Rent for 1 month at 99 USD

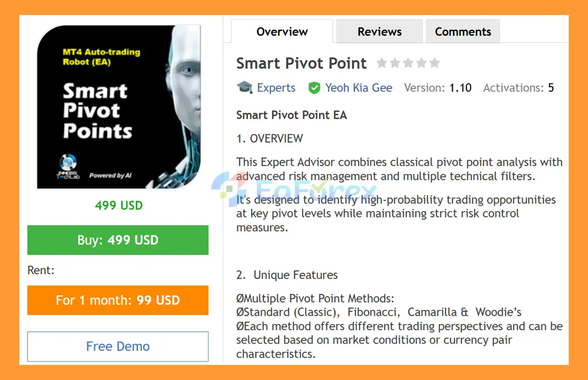118,300
